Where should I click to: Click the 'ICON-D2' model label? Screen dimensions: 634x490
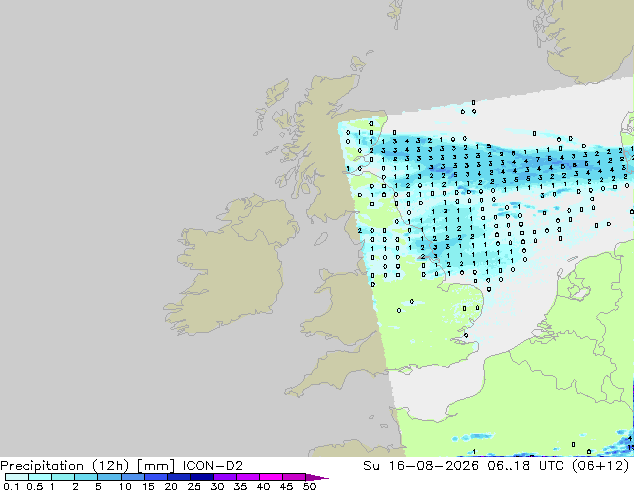tap(212, 466)
